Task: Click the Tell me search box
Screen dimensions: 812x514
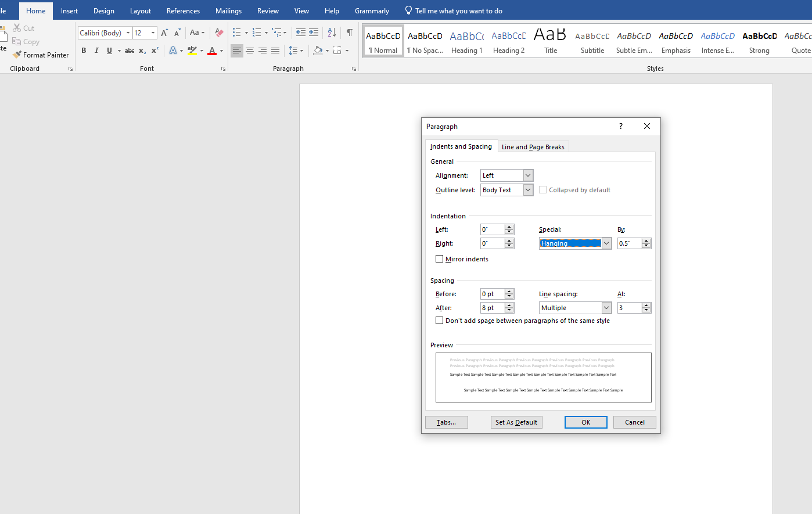Action: point(453,11)
